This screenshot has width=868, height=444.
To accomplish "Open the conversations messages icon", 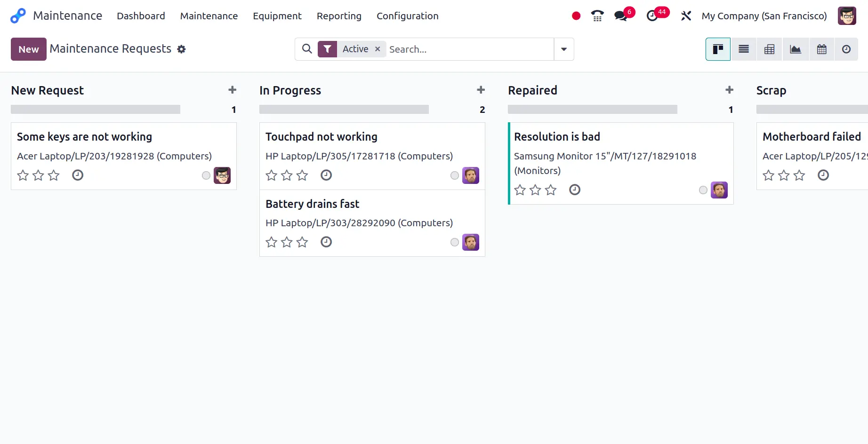I will [621, 16].
